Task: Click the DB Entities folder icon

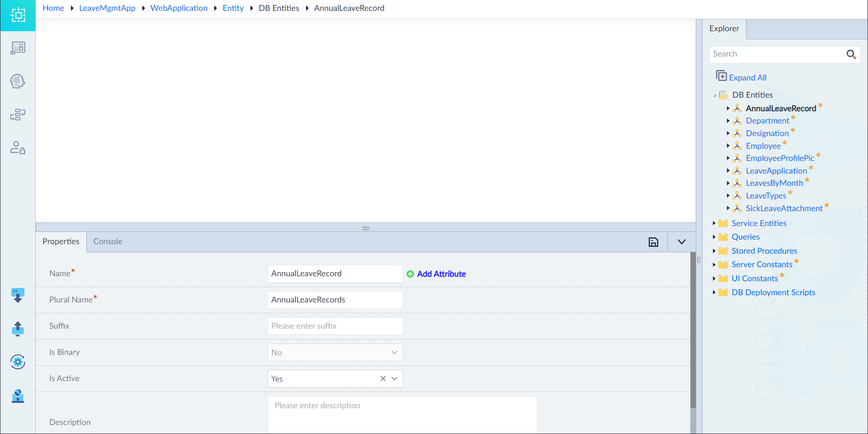Action: coord(723,95)
